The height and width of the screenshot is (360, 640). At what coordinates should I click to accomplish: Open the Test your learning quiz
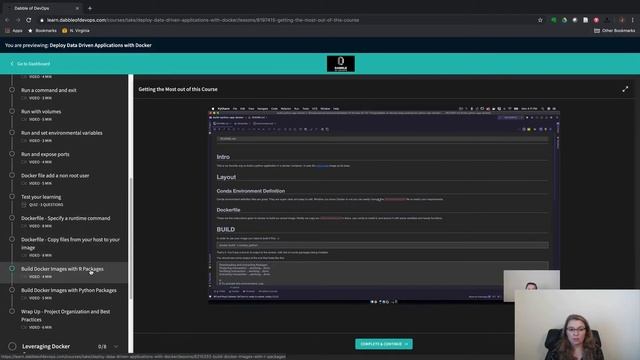coord(41,197)
